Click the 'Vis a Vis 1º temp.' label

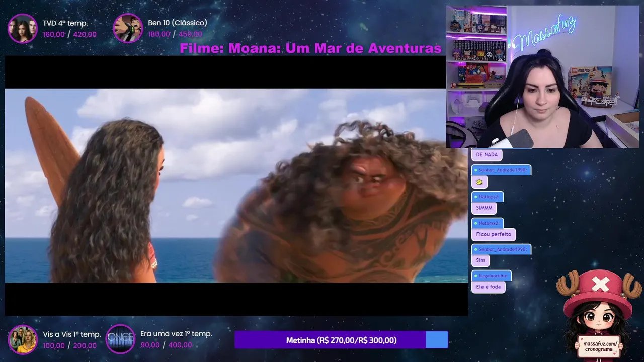72,334
